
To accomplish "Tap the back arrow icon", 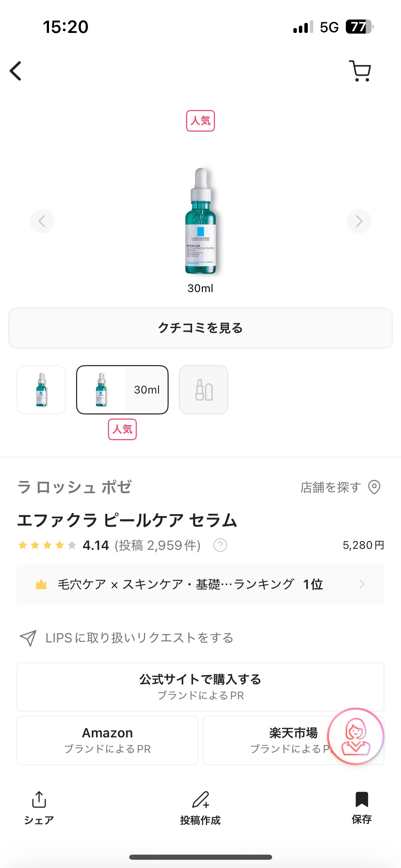I will tap(16, 71).
